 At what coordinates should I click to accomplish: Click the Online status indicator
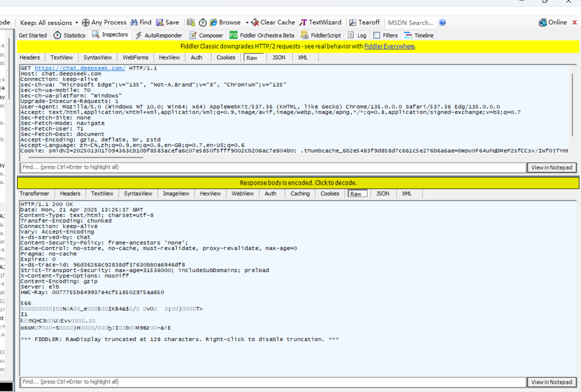553,22
